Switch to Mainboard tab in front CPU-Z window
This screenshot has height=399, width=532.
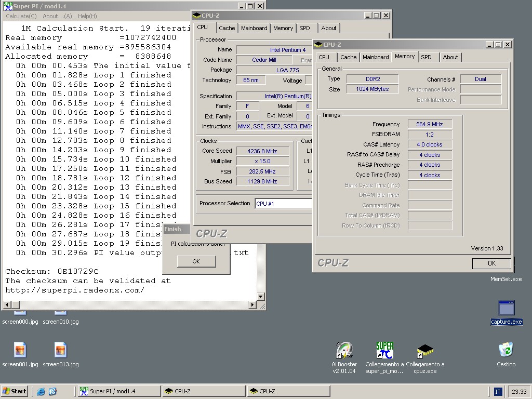click(x=376, y=57)
